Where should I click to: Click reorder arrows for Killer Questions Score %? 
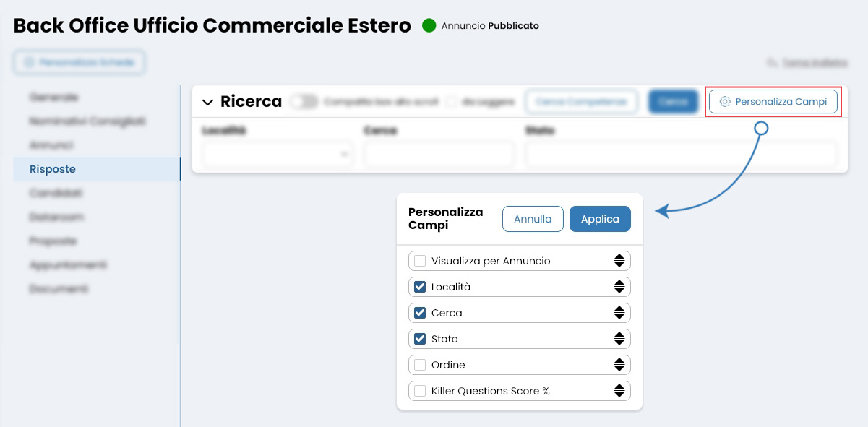pyautogui.click(x=619, y=390)
